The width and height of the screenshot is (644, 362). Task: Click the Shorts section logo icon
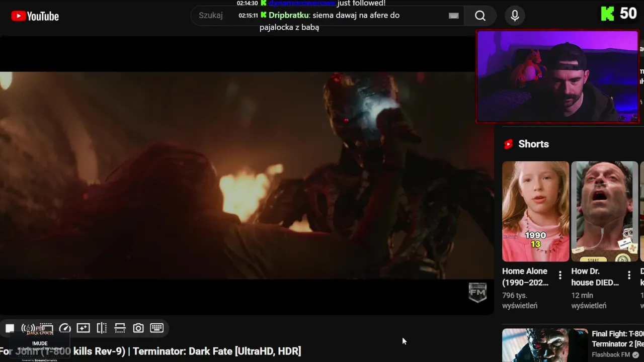(x=508, y=144)
